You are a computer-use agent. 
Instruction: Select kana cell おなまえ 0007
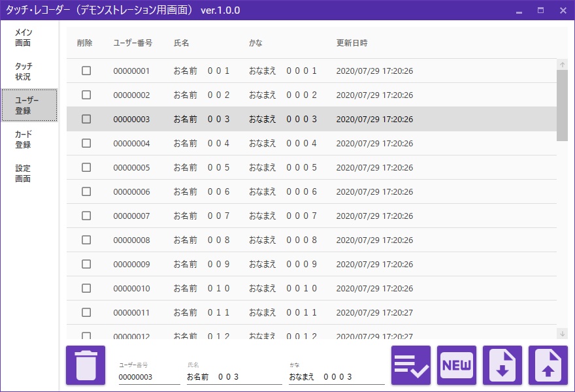283,216
